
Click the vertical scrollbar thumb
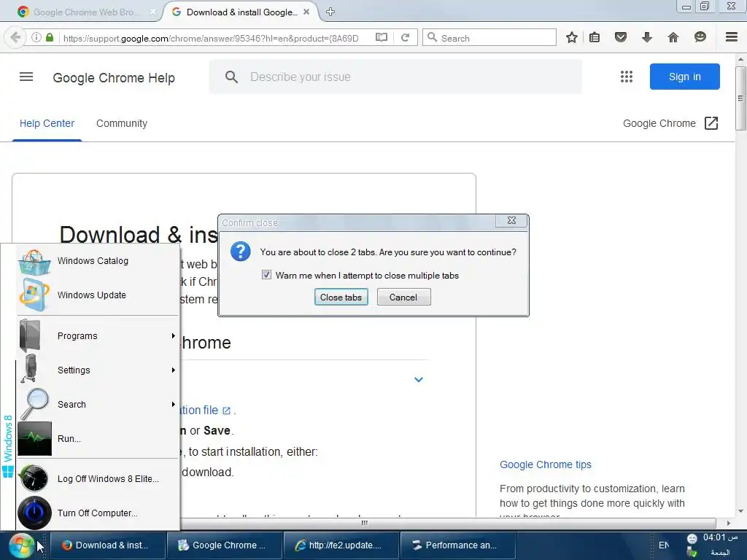tap(740, 98)
